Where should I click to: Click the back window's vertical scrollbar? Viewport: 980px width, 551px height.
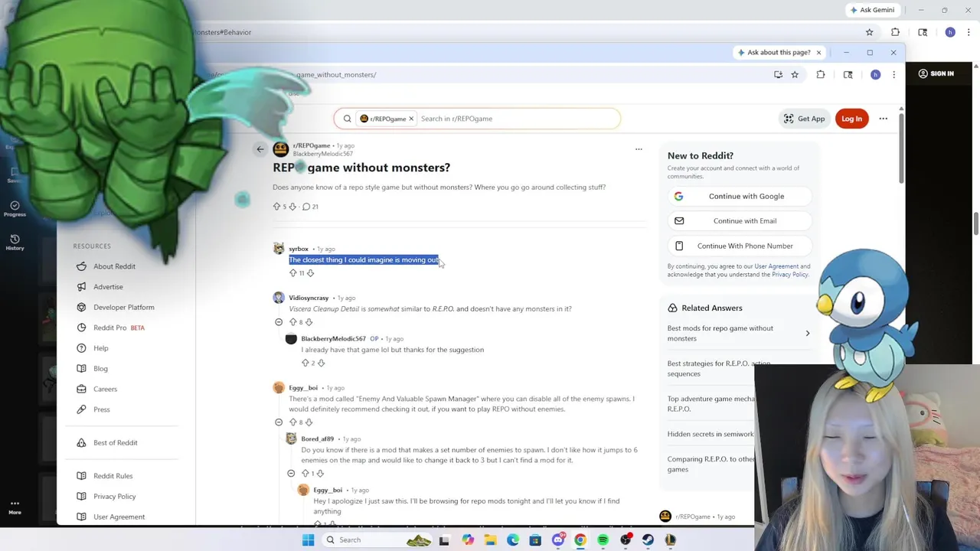(976, 223)
